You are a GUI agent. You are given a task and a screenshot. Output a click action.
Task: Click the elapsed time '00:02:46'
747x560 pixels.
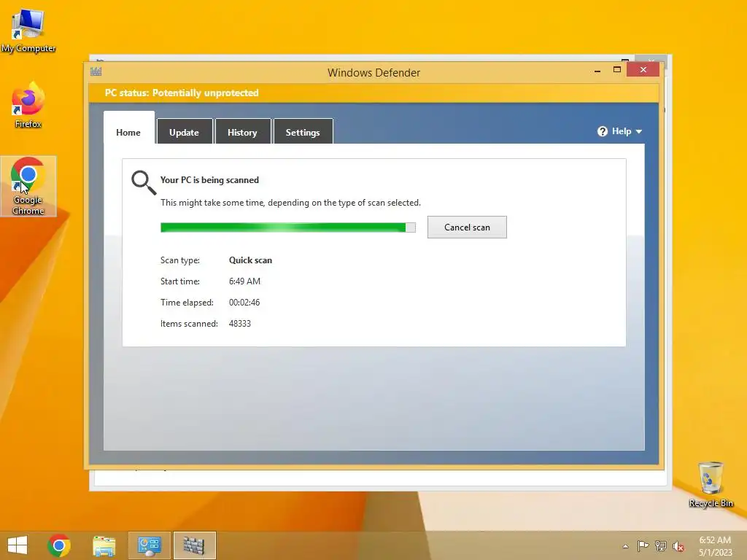[x=244, y=303]
